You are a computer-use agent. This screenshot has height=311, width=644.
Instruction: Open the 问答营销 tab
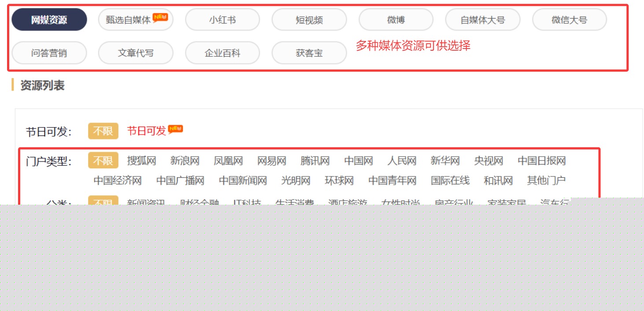49,53
